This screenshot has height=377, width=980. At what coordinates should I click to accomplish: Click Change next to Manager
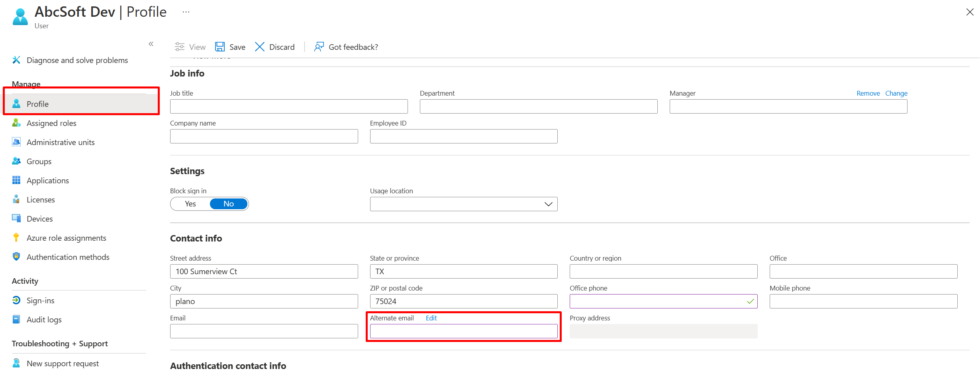[x=896, y=93]
